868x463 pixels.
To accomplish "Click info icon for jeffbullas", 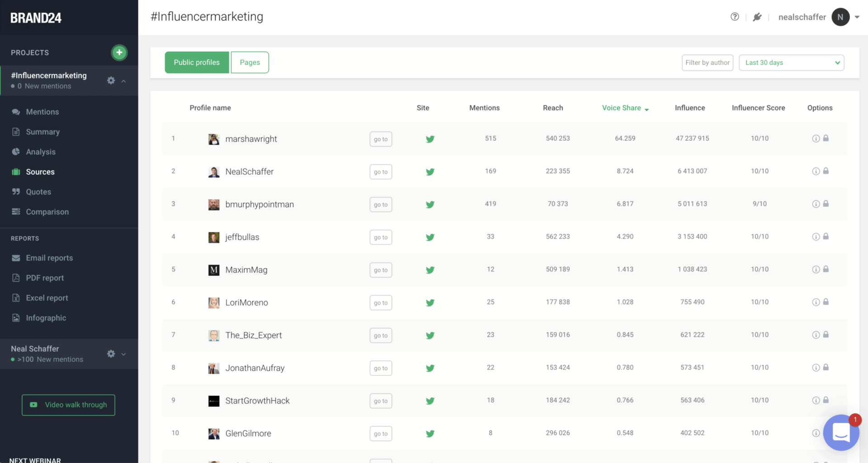I will (x=816, y=236).
